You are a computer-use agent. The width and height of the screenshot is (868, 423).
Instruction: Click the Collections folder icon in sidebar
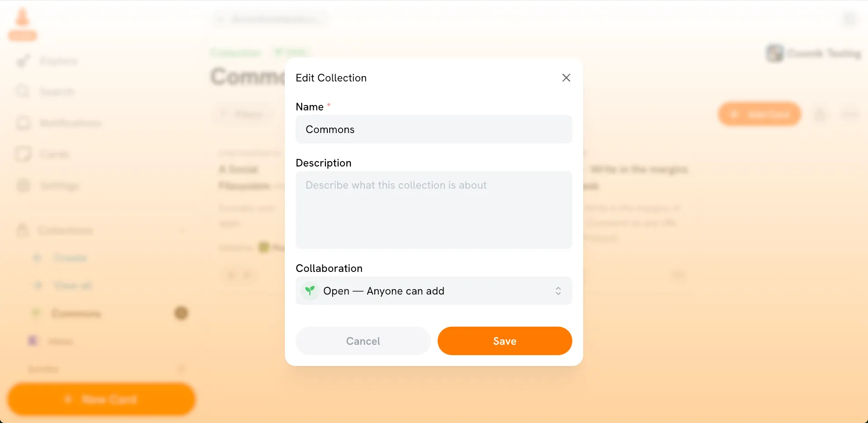(23, 230)
